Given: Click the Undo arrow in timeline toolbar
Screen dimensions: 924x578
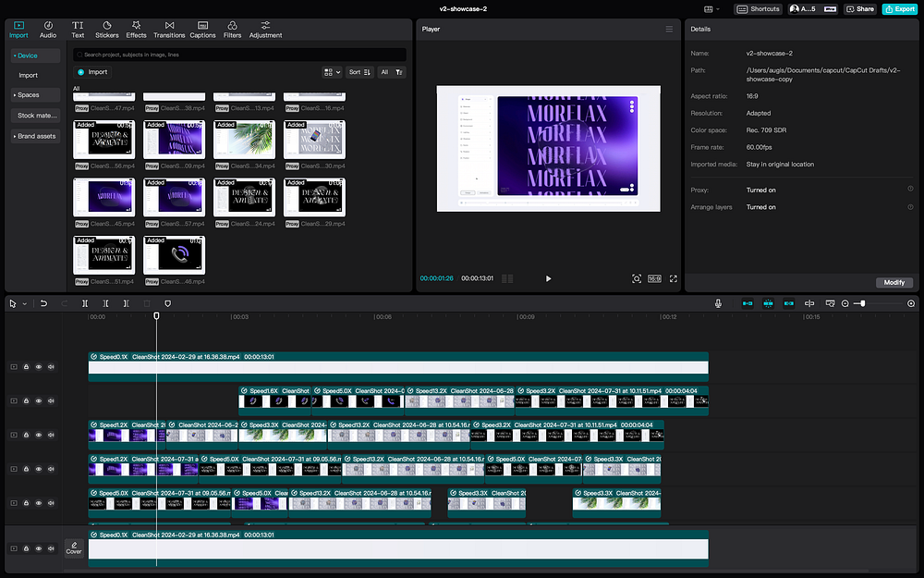Looking at the screenshot, I should click(x=43, y=303).
